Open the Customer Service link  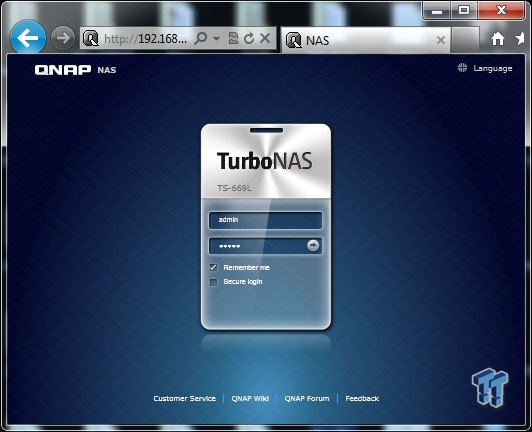pyautogui.click(x=184, y=398)
